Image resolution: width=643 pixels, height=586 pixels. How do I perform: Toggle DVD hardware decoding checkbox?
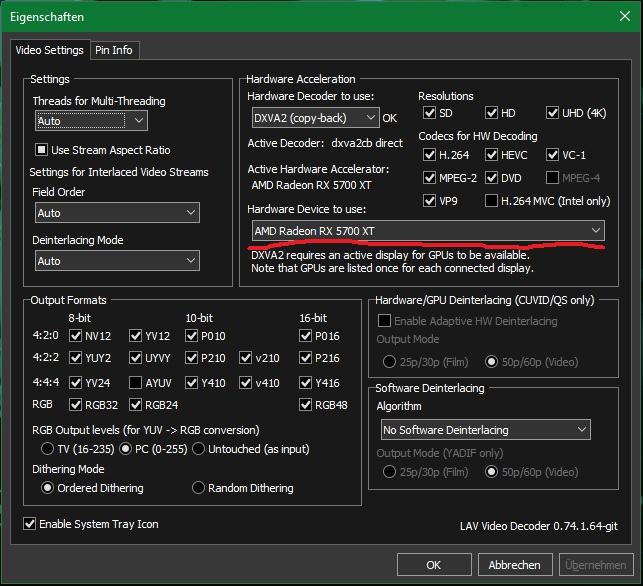coord(491,178)
